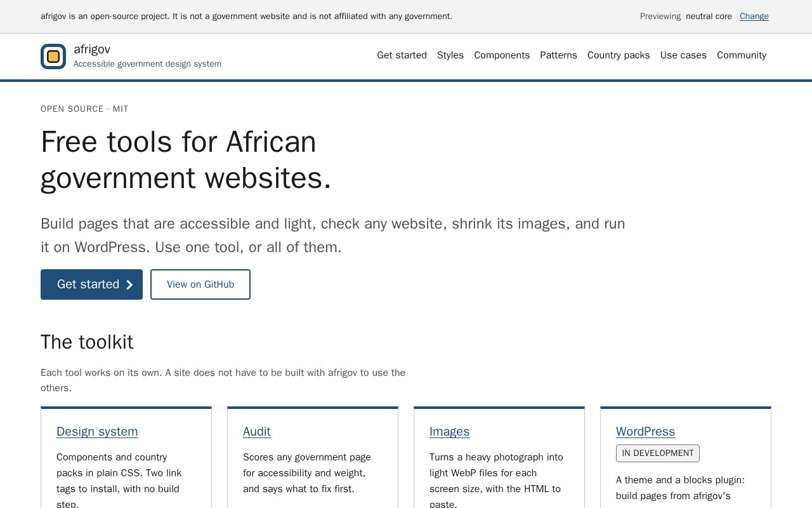Click the WordPress card description text
The image size is (812, 508).
680,488
